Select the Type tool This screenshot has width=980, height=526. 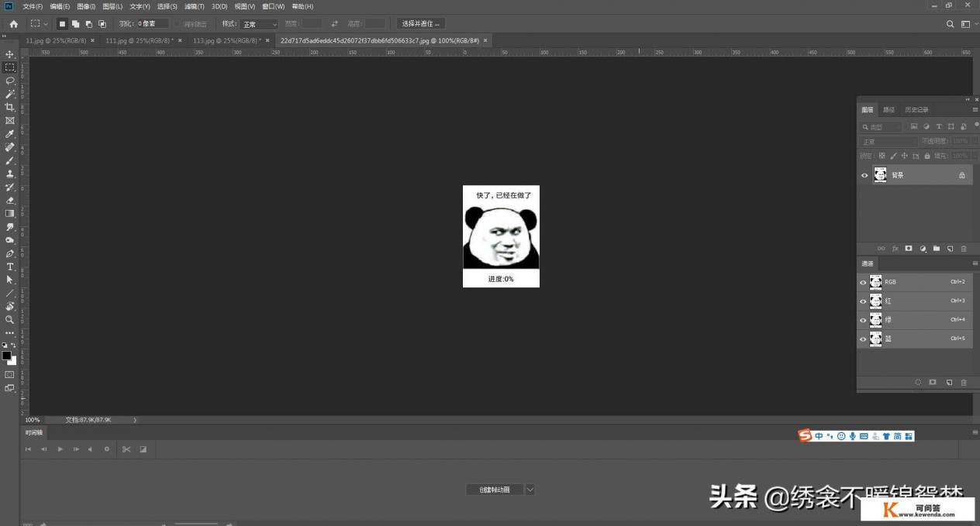pyautogui.click(x=9, y=266)
